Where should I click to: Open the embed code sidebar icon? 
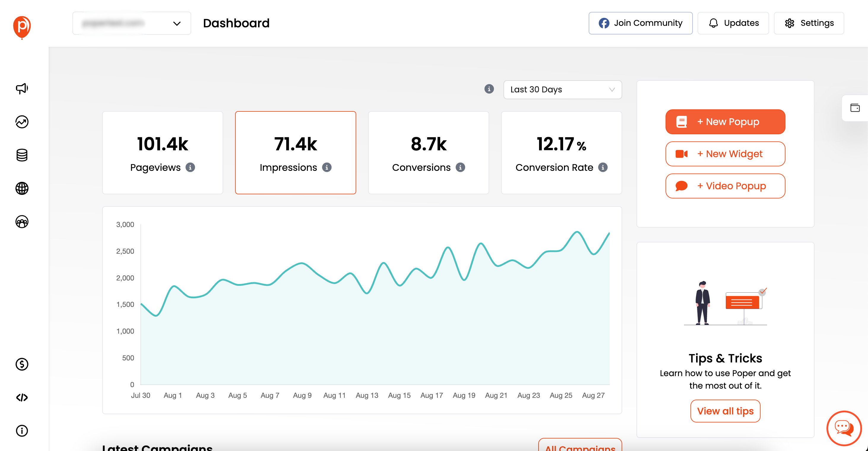click(22, 397)
